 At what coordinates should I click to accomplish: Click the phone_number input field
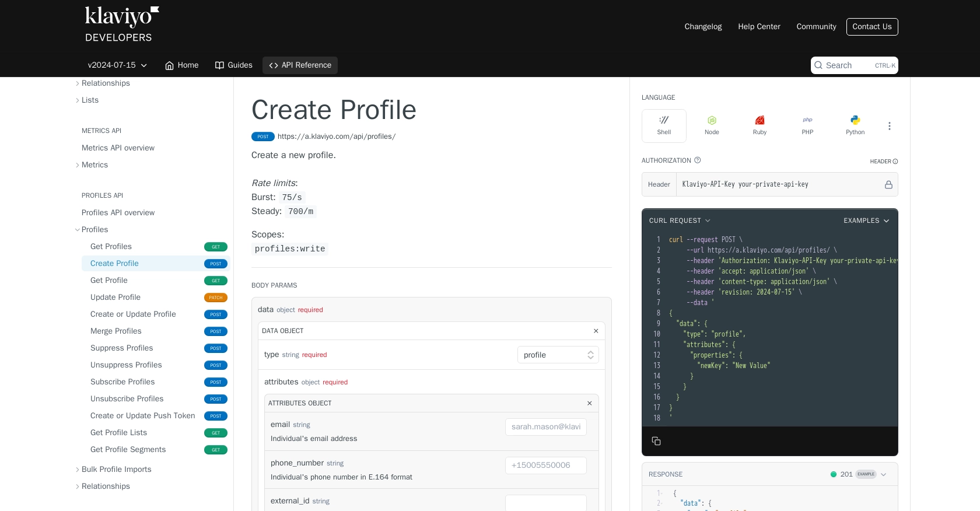pos(546,466)
